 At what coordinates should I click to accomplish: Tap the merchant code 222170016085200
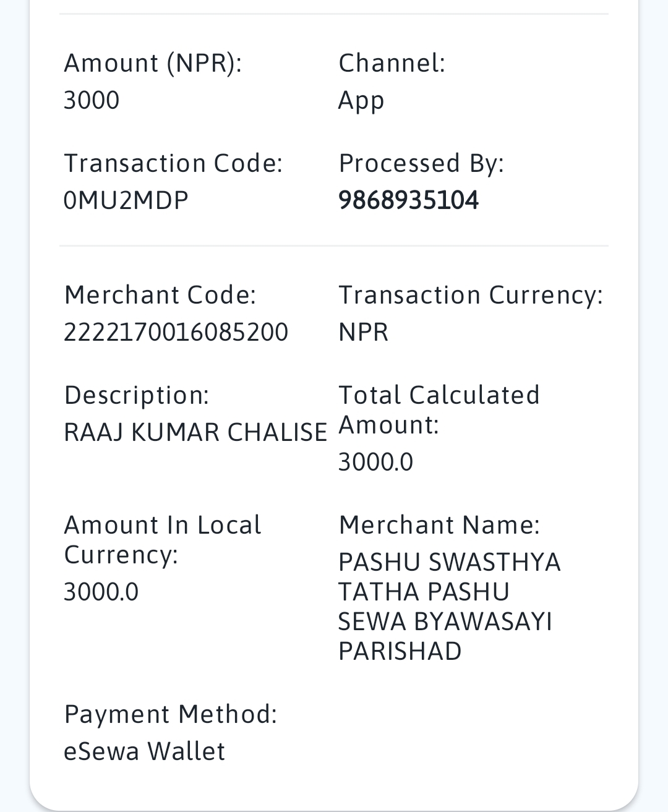tap(176, 332)
